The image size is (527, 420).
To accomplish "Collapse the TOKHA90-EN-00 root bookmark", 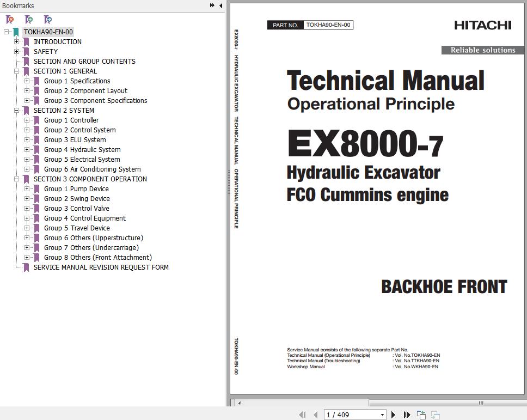I will point(6,32).
